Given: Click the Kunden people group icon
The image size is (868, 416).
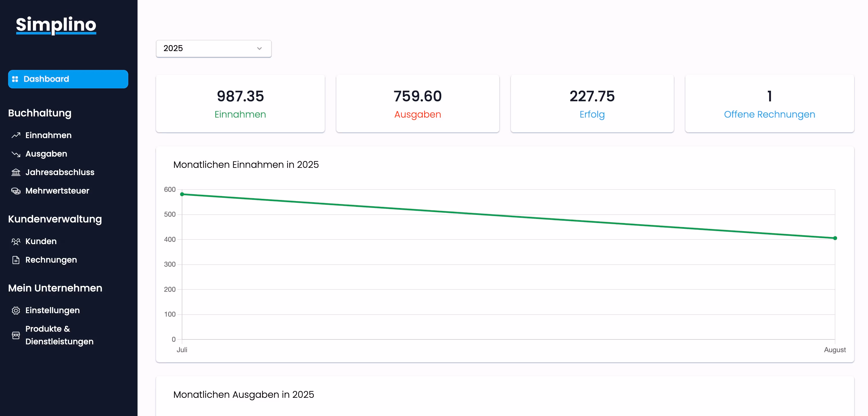Looking at the screenshot, I should click(x=16, y=242).
